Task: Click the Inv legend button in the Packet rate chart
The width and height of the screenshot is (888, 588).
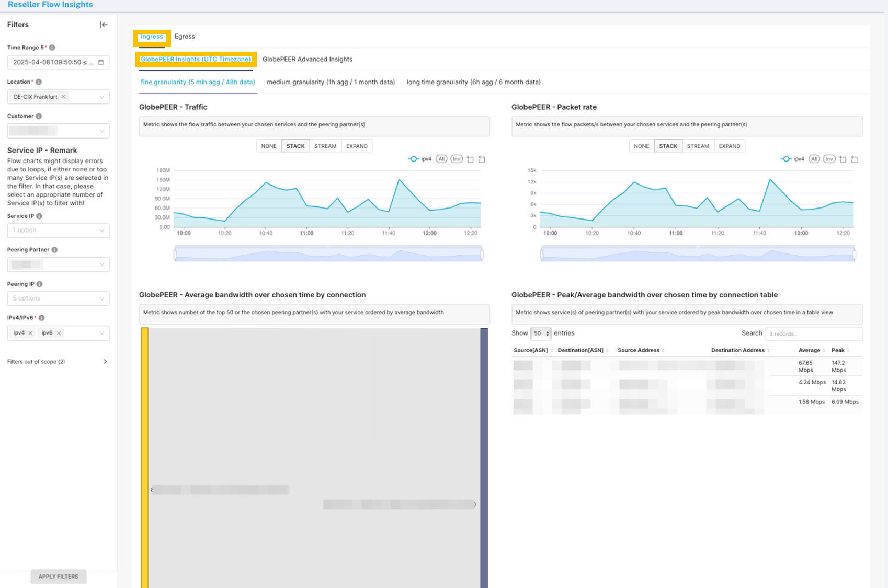Action: [829, 159]
